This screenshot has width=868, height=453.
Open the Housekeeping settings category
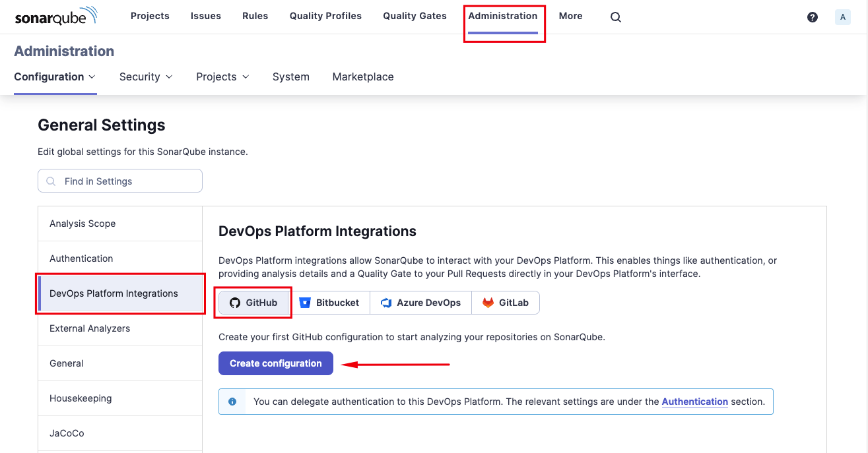coord(120,398)
